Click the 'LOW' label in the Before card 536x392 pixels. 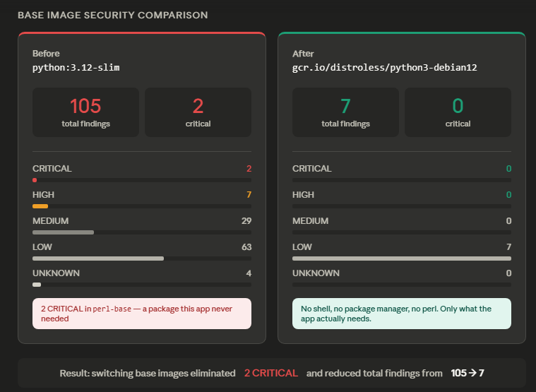(42, 247)
